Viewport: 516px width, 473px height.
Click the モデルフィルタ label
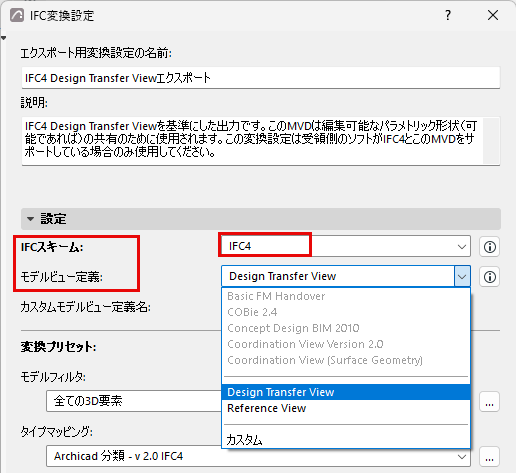pos(53,377)
